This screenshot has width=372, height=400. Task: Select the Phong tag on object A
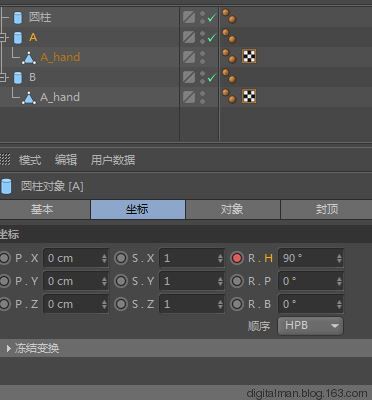tap(230, 36)
